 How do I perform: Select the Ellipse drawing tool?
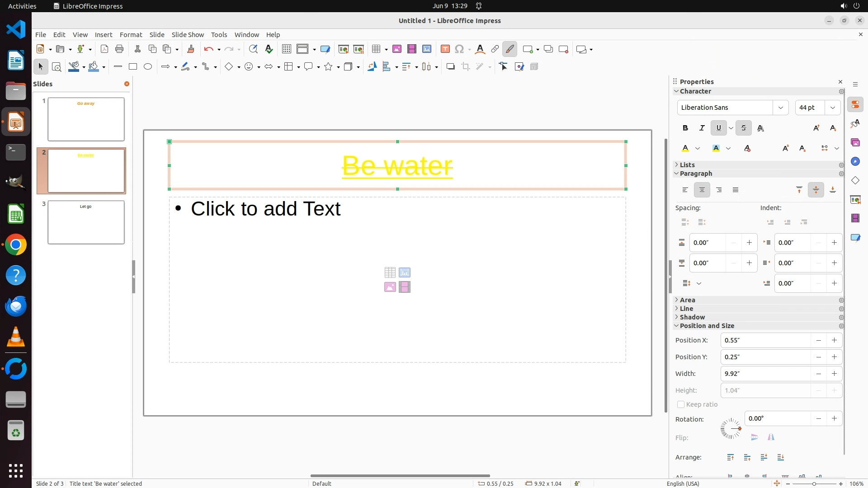point(148,67)
